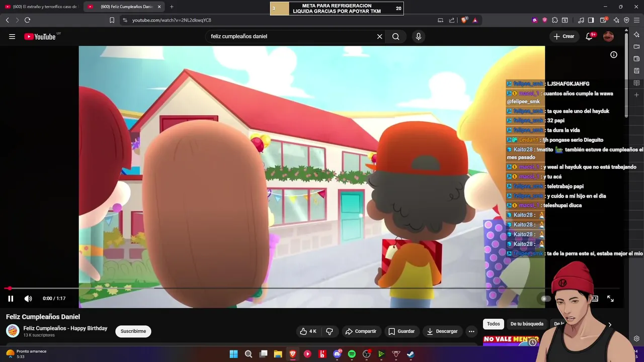Open Leo AI sparkle icon
Image resolution: width=644 pixels, height=362 pixels.
coord(616,20)
